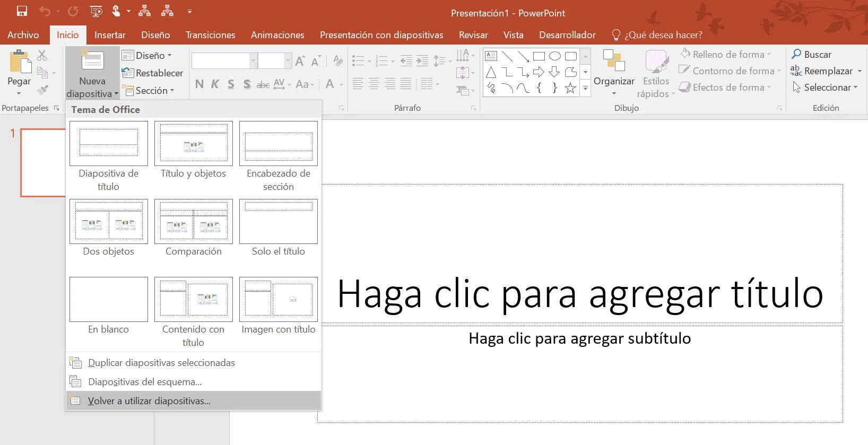Select Título y objetos layout thumbnail
The width and height of the screenshot is (868, 445).
point(194,143)
